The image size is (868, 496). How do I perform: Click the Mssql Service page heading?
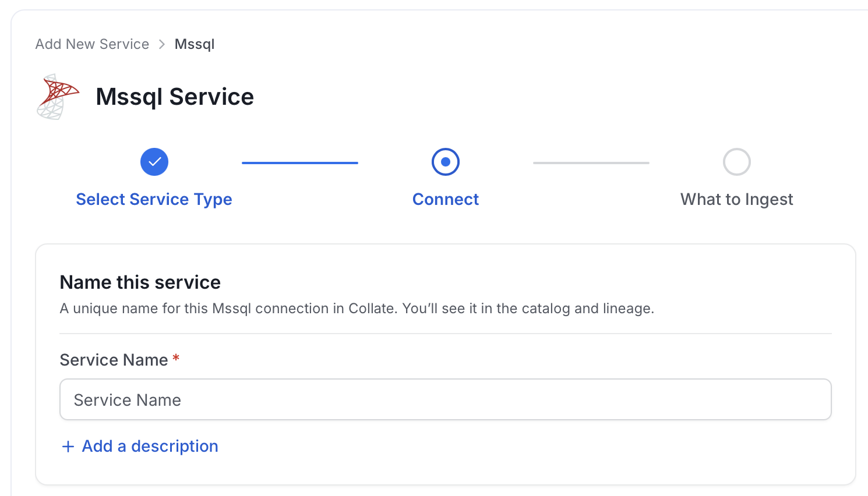[175, 97]
